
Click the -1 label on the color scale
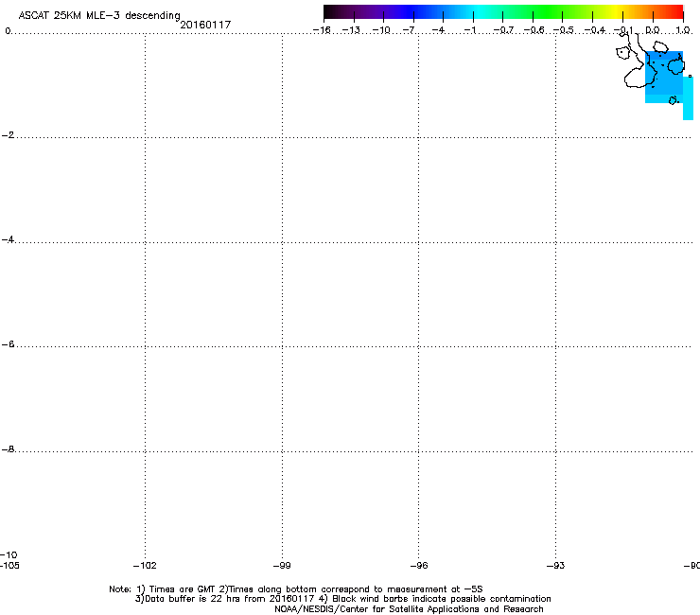click(469, 30)
